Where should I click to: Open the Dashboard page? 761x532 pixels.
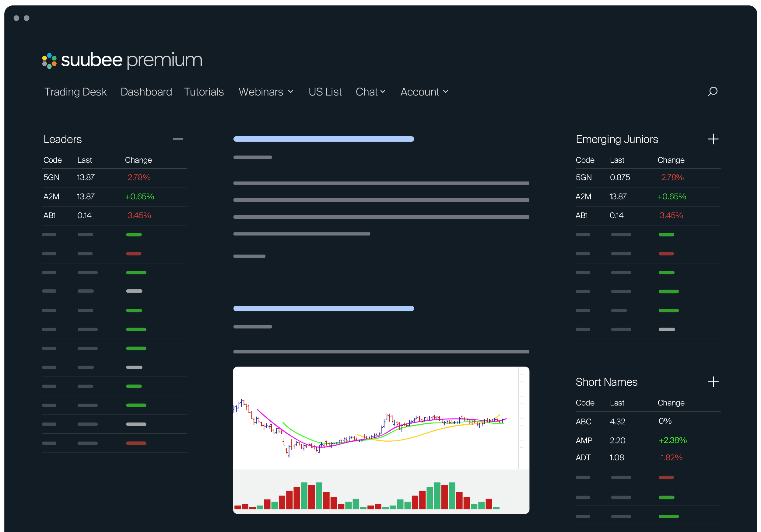click(146, 92)
